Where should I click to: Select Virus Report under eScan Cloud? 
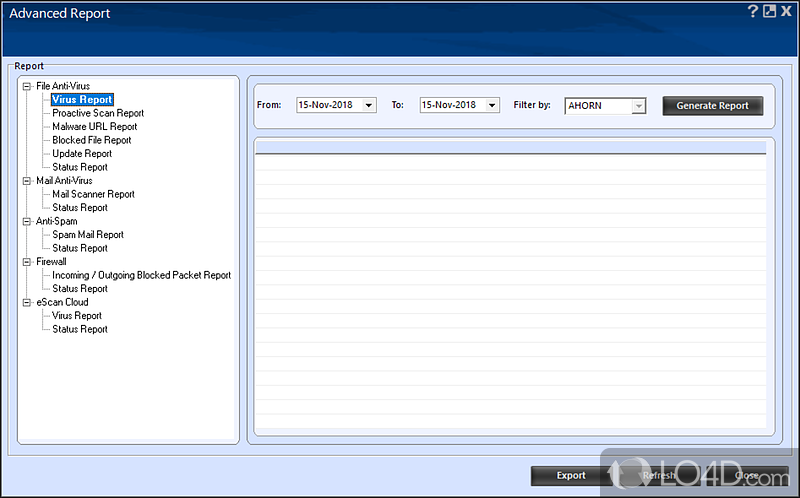[x=77, y=316]
